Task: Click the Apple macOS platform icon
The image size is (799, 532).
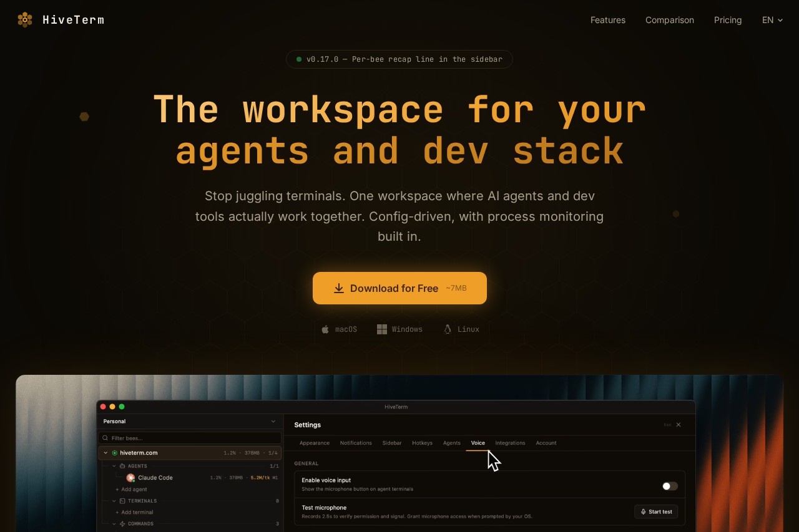Action: [x=325, y=329]
